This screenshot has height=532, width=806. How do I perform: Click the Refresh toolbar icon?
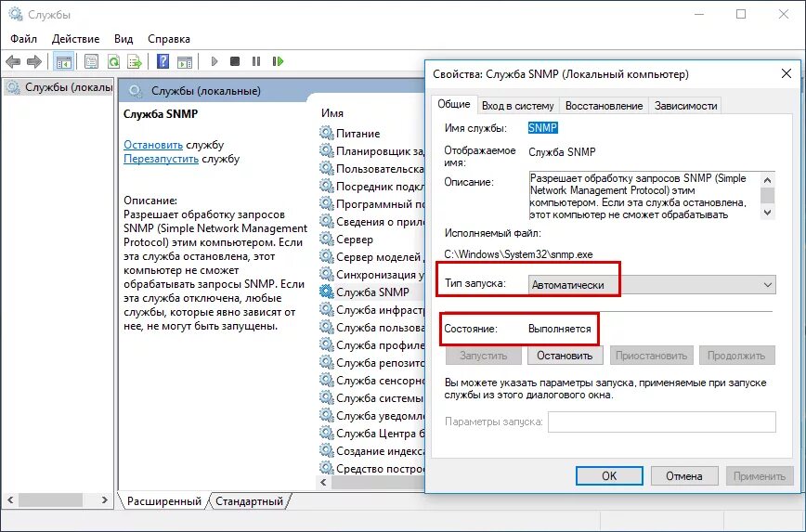pyautogui.click(x=113, y=61)
